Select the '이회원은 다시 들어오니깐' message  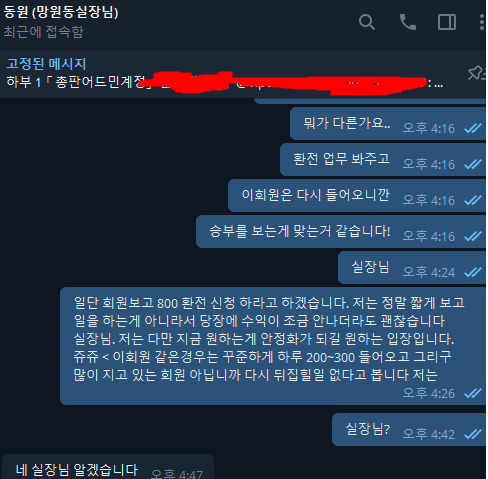tap(357, 196)
